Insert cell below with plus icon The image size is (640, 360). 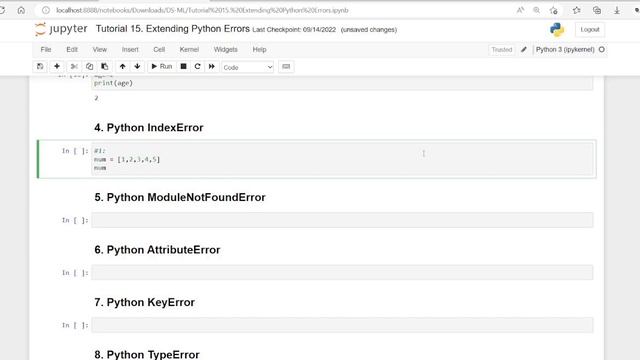pos(57,67)
